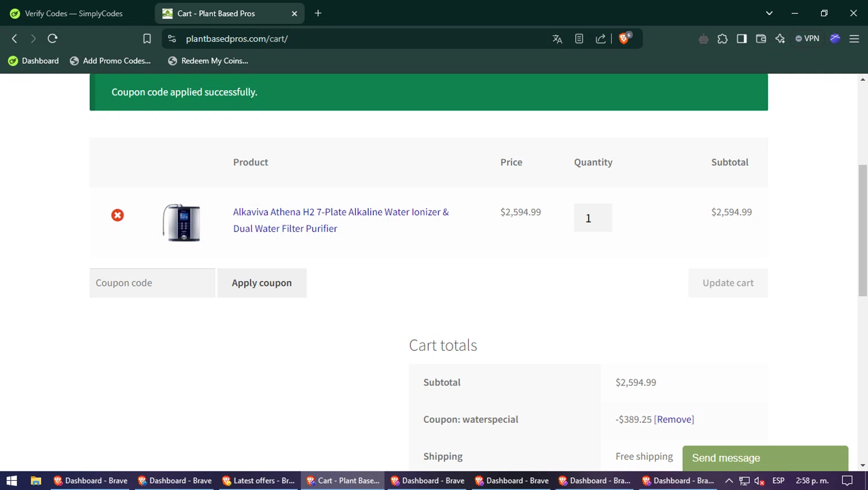The image size is (868, 490).
Task: Open a new browser tab
Action: [x=318, y=13]
